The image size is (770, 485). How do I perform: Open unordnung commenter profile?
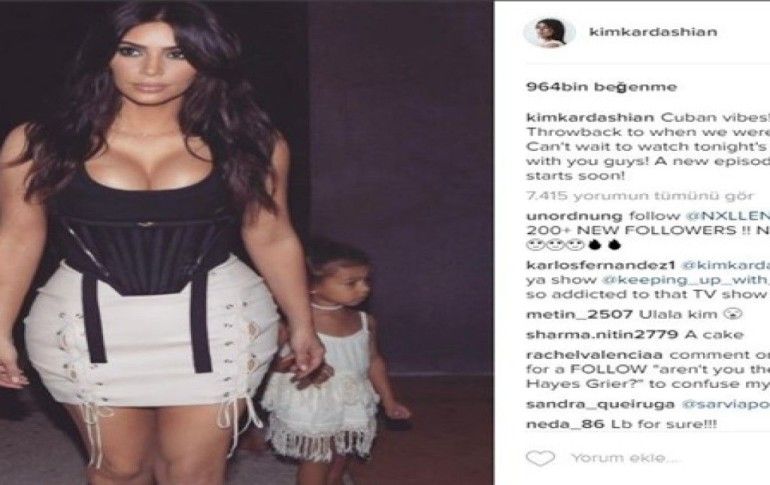pos(574,216)
